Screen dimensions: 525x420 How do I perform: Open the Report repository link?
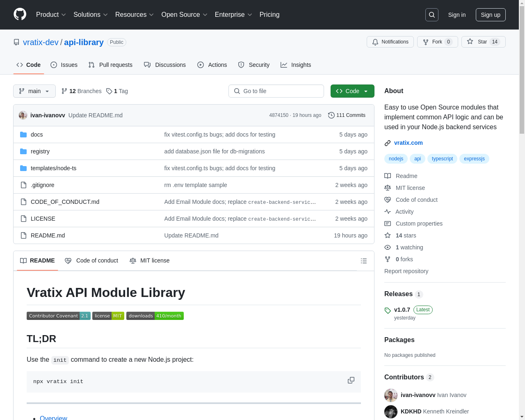406,271
